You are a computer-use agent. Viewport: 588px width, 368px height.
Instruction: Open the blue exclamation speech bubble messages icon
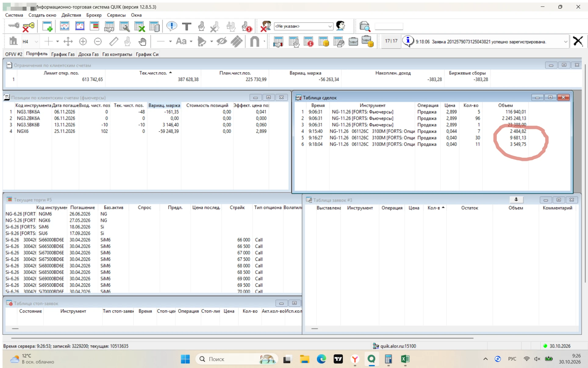(x=172, y=26)
